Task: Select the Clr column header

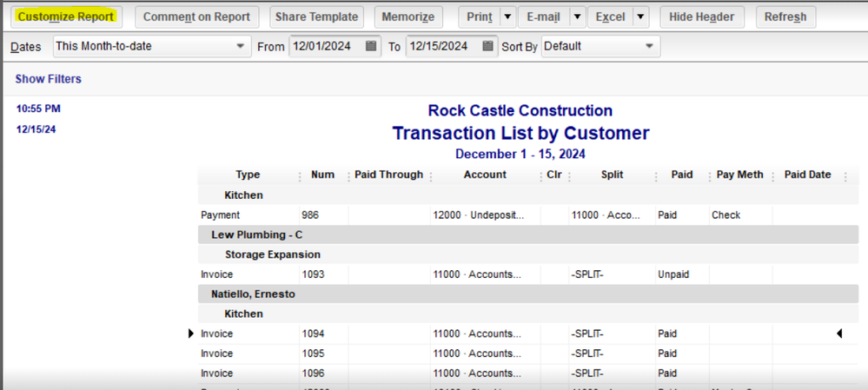Action: [554, 175]
